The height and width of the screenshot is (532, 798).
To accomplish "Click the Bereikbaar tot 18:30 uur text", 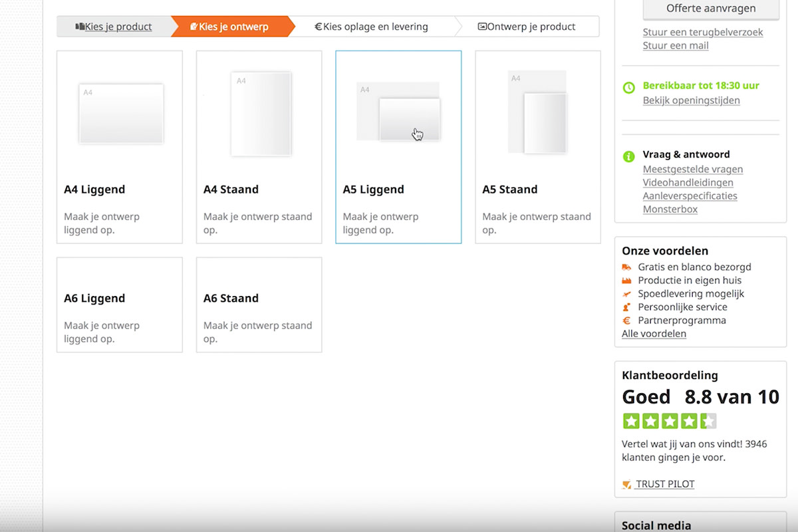I will click(x=701, y=85).
